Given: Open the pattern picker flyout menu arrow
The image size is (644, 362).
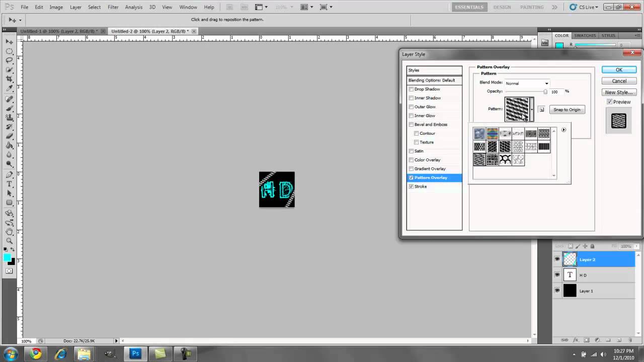Looking at the screenshot, I should (563, 130).
